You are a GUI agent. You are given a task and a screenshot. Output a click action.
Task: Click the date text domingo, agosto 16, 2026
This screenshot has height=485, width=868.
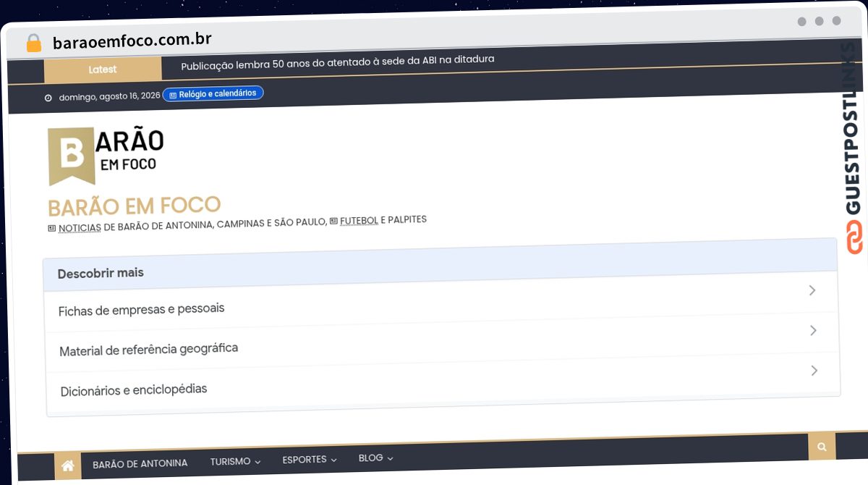click(110, 96)
